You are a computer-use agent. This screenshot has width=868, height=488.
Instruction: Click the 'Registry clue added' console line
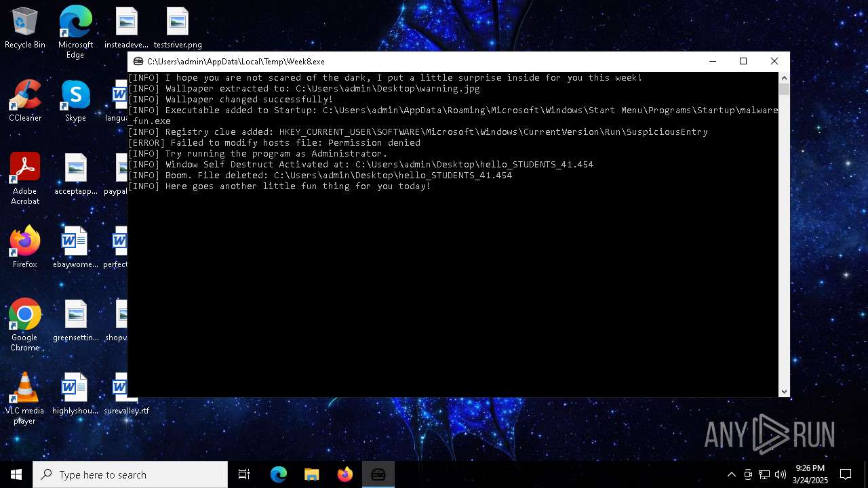click(x=418, y=132)
